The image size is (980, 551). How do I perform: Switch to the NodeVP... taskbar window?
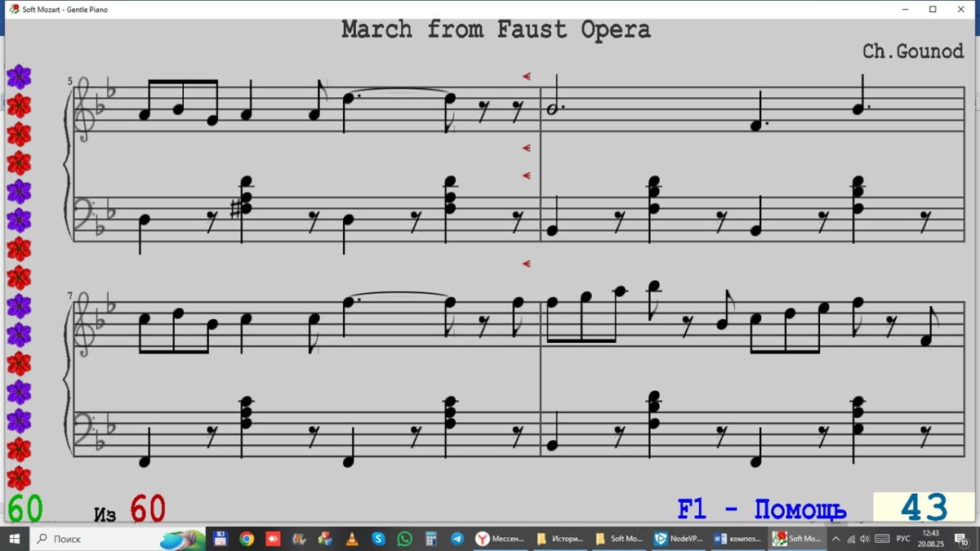678,539
